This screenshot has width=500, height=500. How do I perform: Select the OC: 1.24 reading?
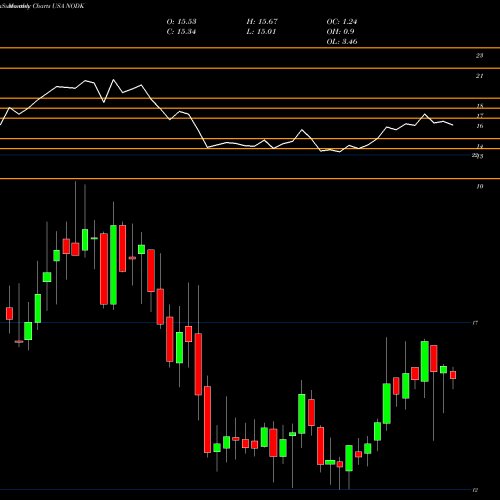(x=342, y=22)
